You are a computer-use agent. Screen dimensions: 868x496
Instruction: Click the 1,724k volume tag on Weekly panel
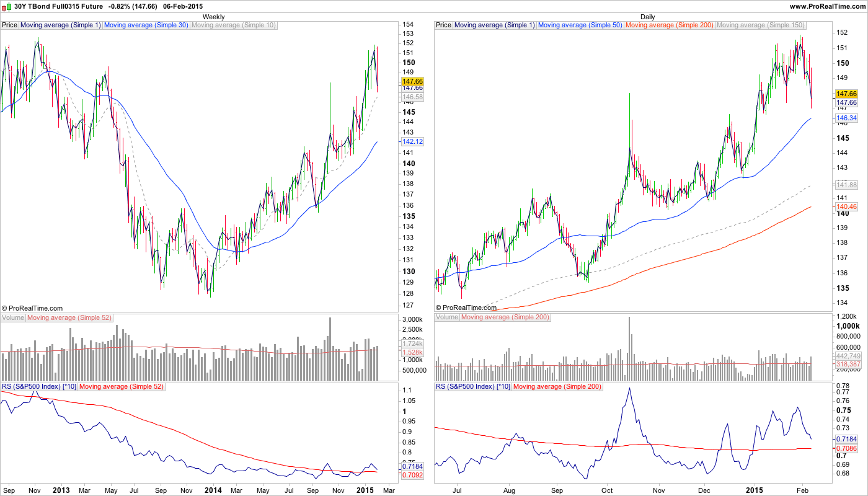click(413, 343)
